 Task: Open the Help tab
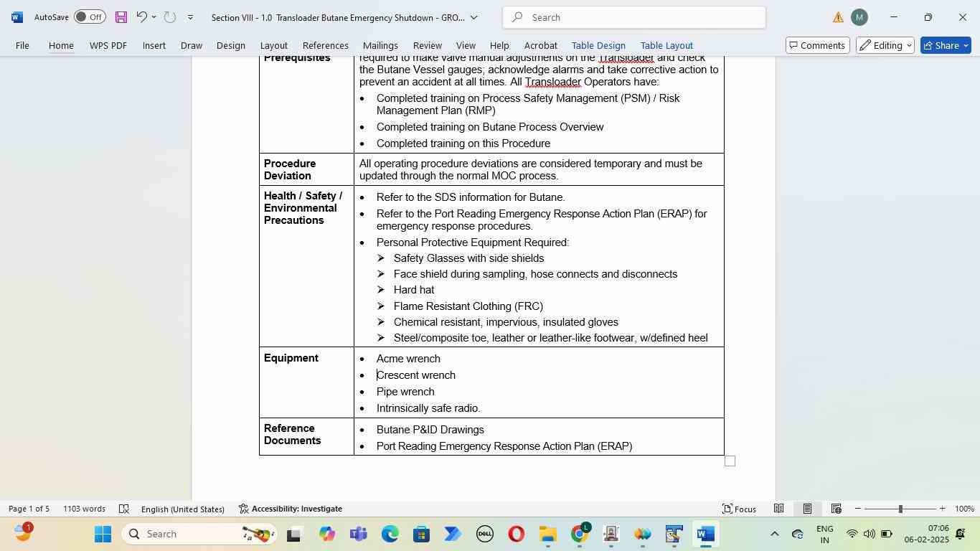499,45
